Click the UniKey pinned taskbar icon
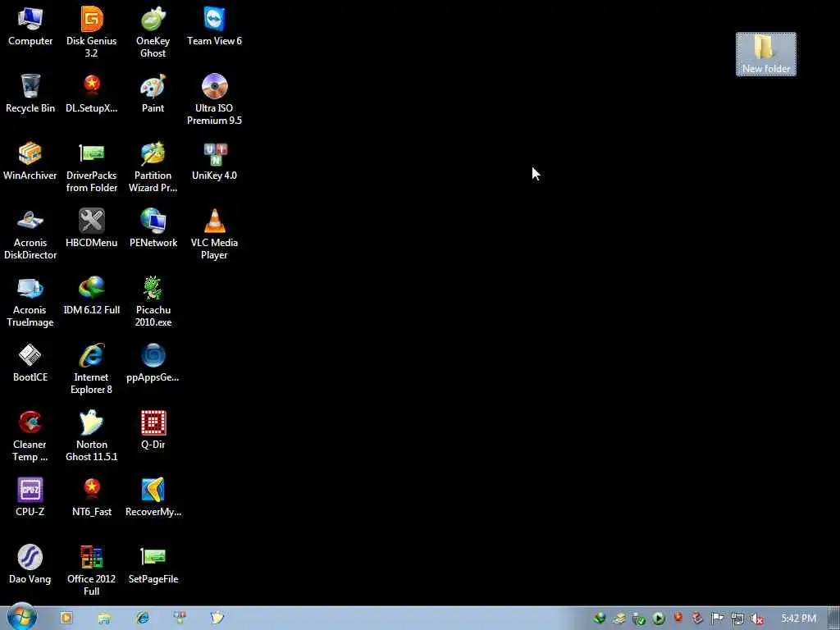This screenshot has width=840, height=630. (180, 618)
